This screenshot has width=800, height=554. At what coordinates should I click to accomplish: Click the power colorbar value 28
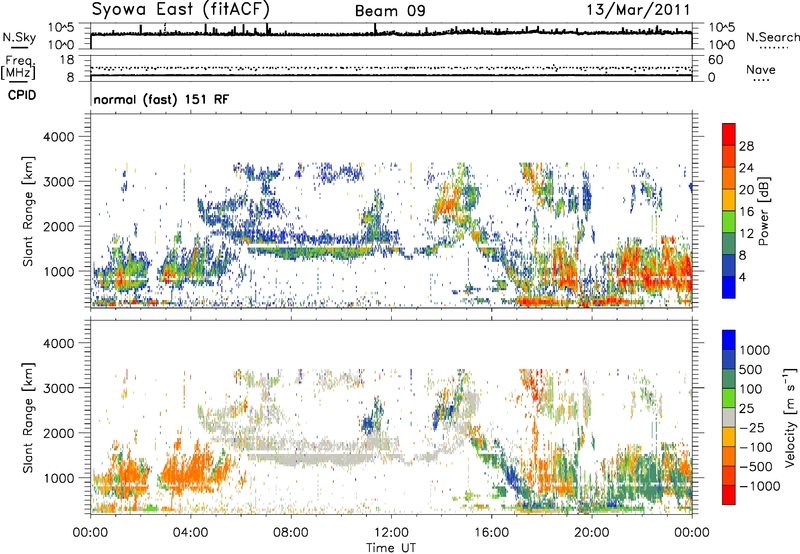(746, 146)
